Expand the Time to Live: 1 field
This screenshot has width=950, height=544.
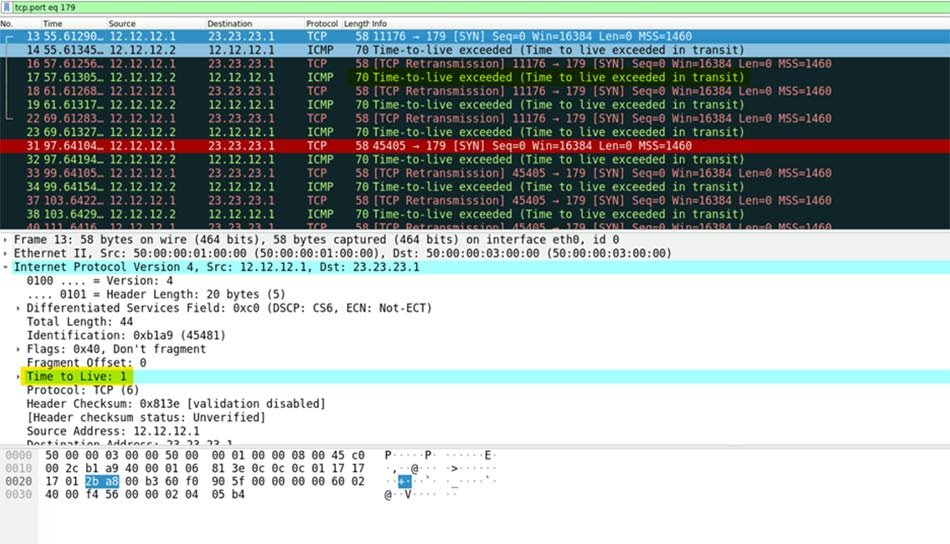(x=18, y=376)
